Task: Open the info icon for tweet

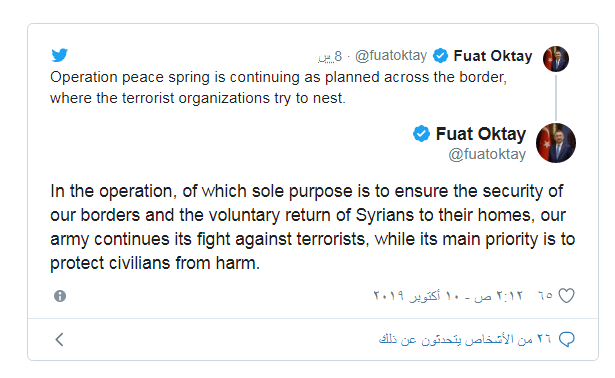Action: pos(60,296)
